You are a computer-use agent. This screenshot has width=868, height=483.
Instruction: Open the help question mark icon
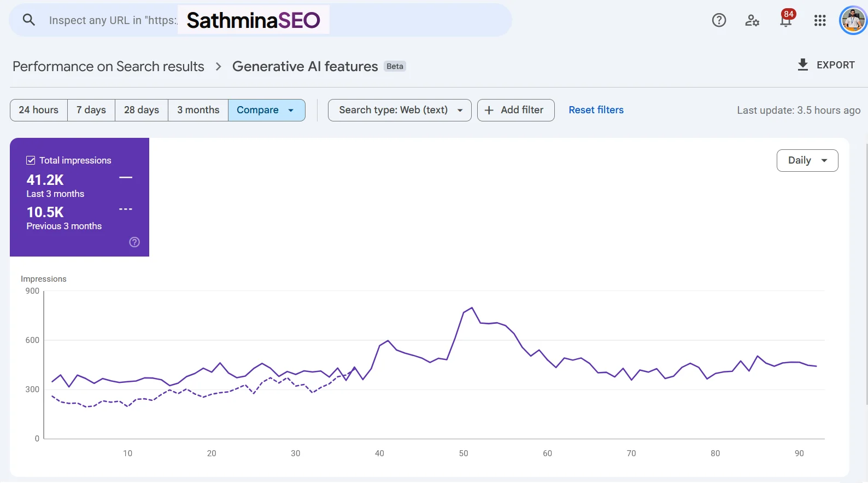click(x=719, y=20)
